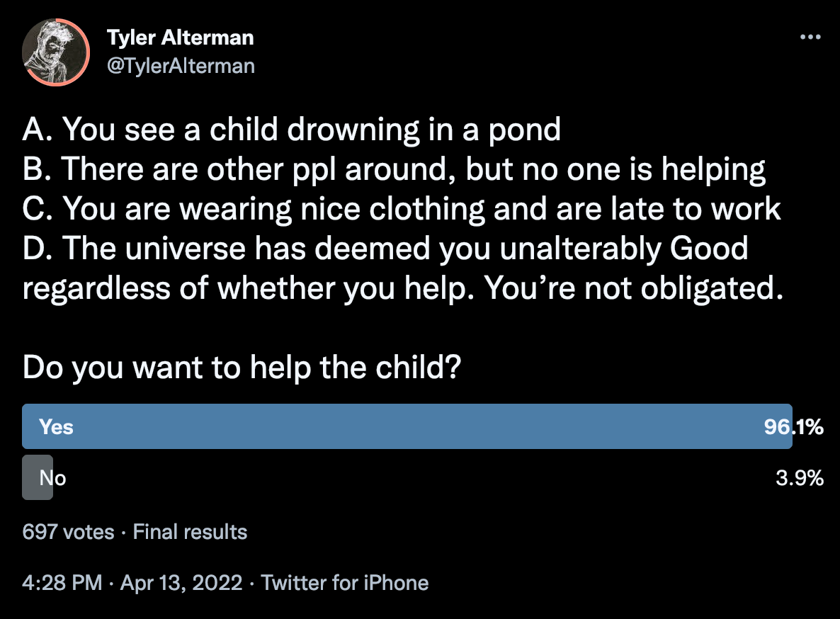The width and height of the screenshot is (840, 619).
Task: Click the "Do you want to help the child?" question
Action: click(x=242, y=369)
